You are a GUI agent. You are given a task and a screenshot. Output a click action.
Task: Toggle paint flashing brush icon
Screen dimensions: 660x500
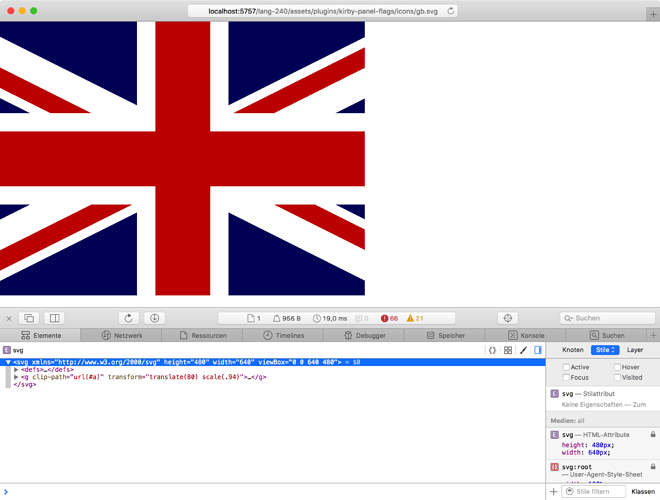point(523,350)
